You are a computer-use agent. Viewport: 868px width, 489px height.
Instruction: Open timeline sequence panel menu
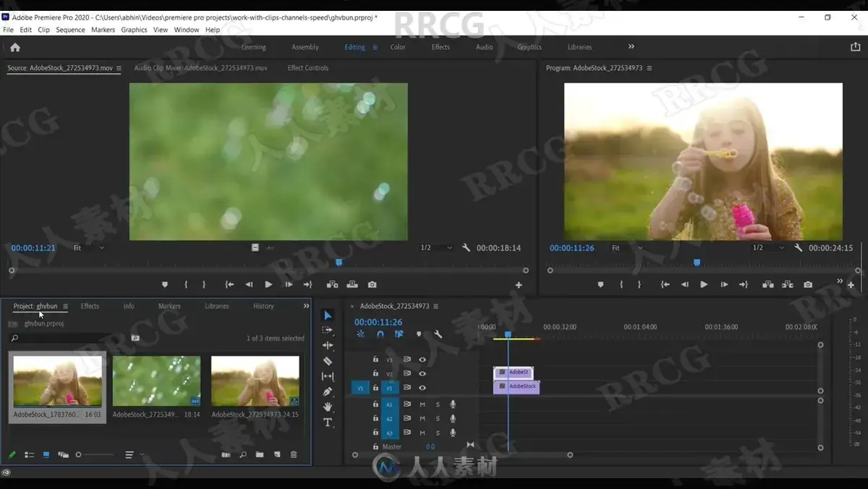[x=436, y=306]
